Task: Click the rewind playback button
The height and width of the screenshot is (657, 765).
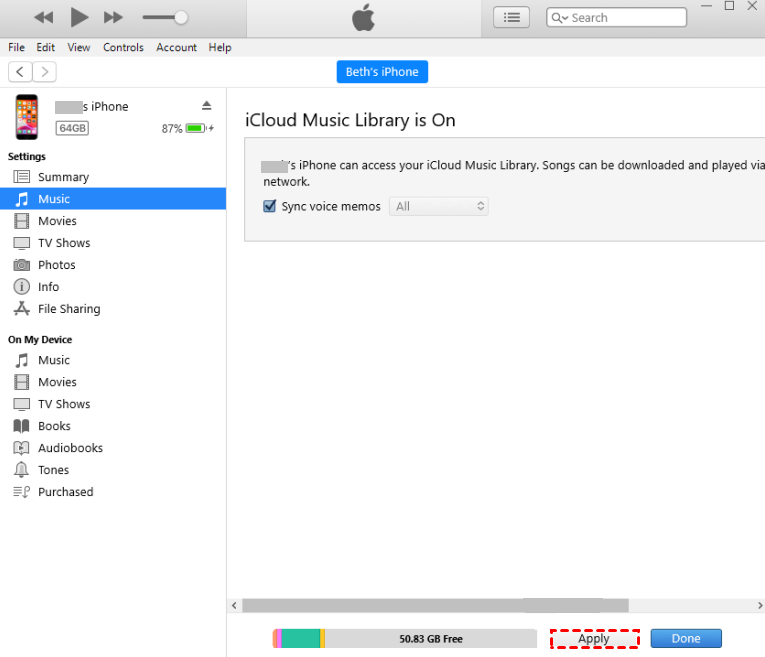Action: tap(43, 18)
